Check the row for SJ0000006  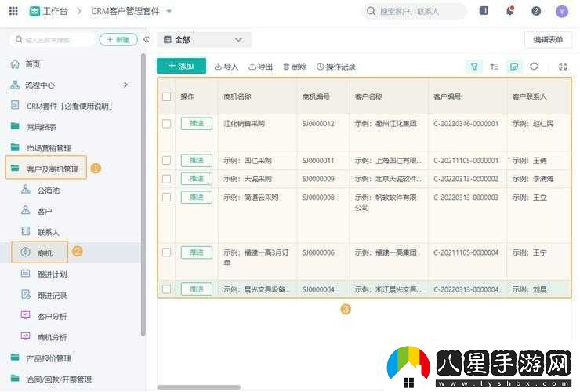pos(166,252)
